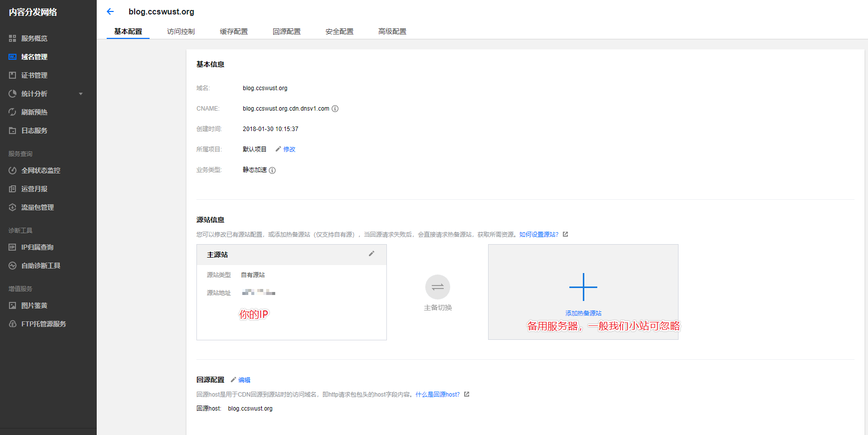Click pencil icon beside 回源配置
This screenshot has width=868, height=435.
coord(233,380)
